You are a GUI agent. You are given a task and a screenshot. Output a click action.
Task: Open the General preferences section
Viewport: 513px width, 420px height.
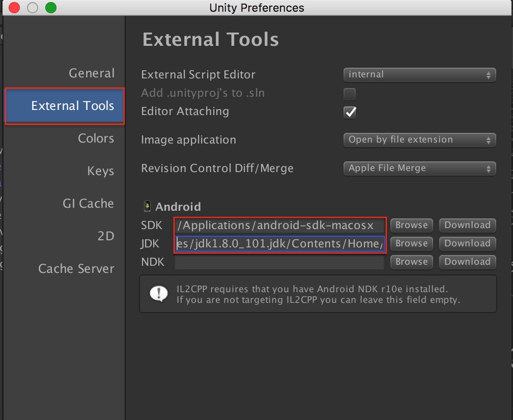[x=92, y=73]
